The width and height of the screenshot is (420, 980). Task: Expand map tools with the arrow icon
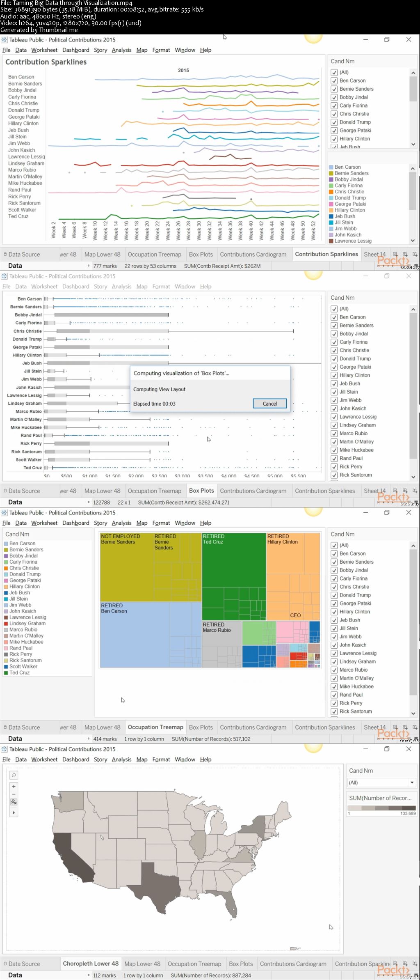14,812
